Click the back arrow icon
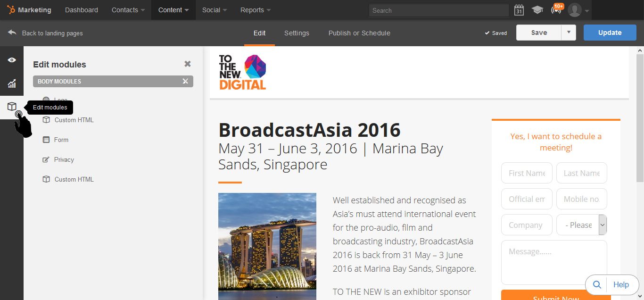644x300 pixels. (12, 33)
